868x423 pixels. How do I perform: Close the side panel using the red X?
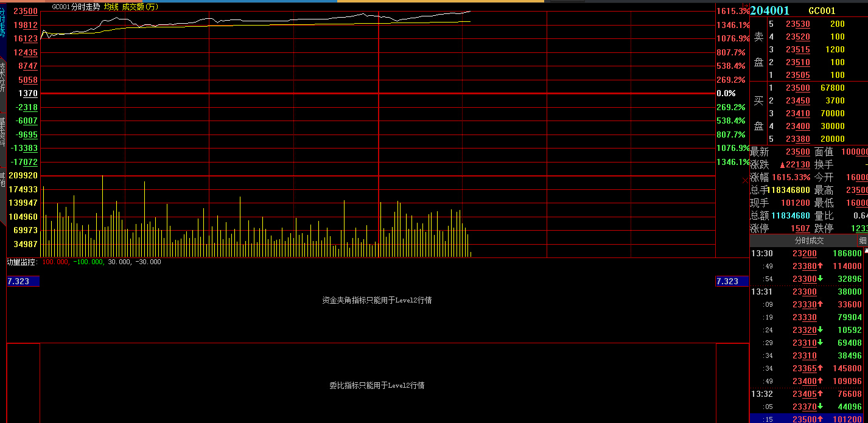[x=745, y=181]
